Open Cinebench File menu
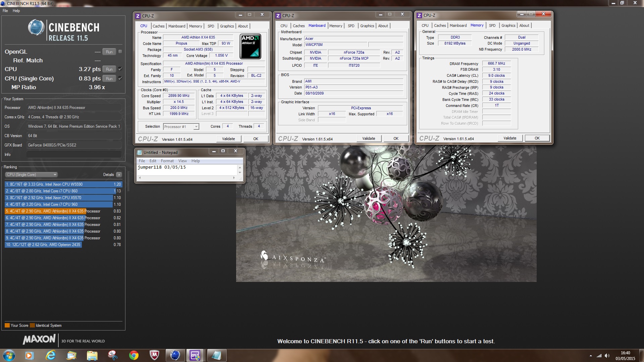 [x=5, y=11]
